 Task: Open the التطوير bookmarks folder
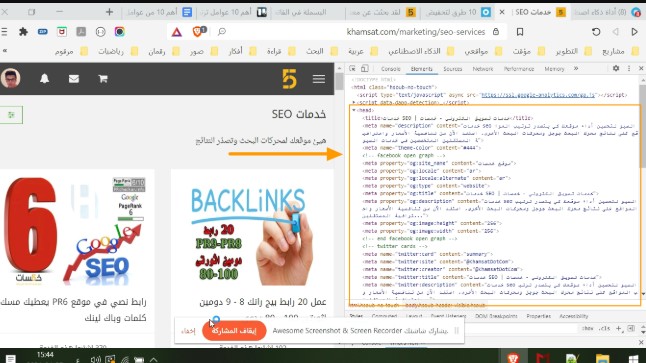(x=574, y=51)
